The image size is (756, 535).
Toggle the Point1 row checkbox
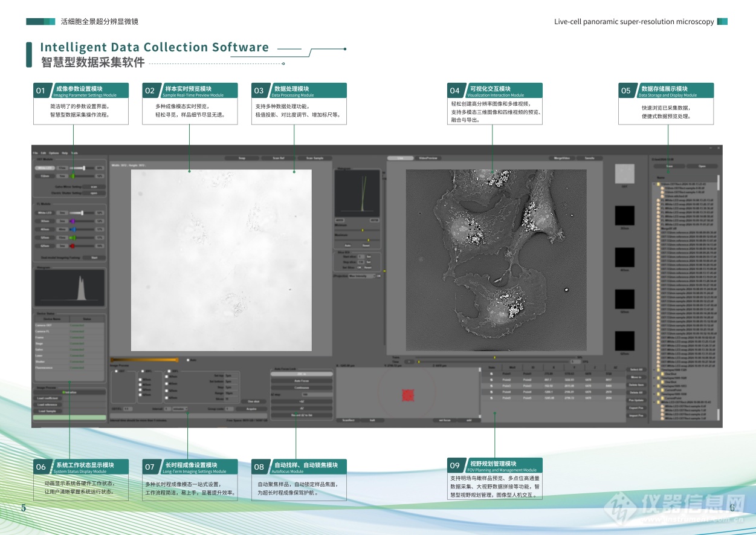[492, 374]
